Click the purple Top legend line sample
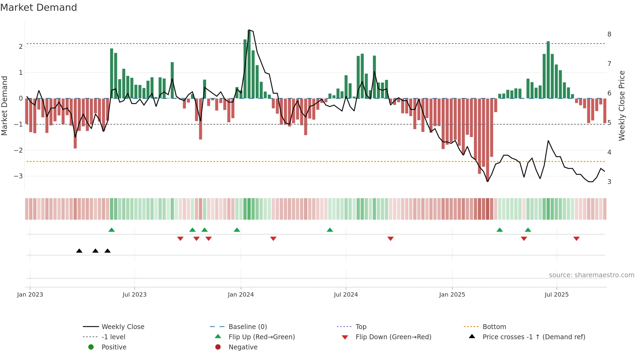The width and height of the screenshot is (644, 362). (344, 327)
